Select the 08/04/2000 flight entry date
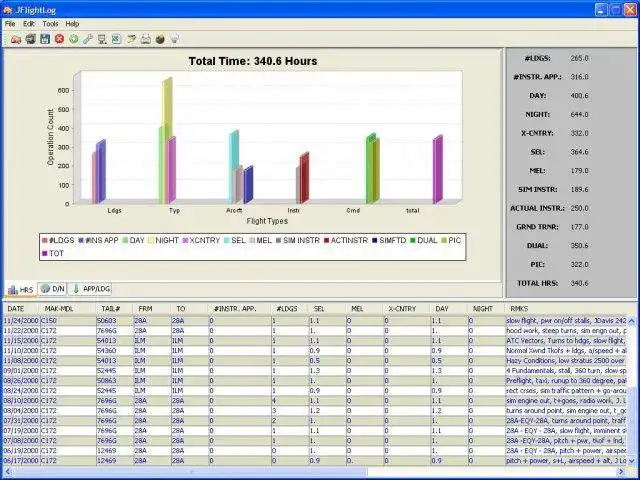The width and height of the screenshot is (640, 480). [x=21, y=411]
